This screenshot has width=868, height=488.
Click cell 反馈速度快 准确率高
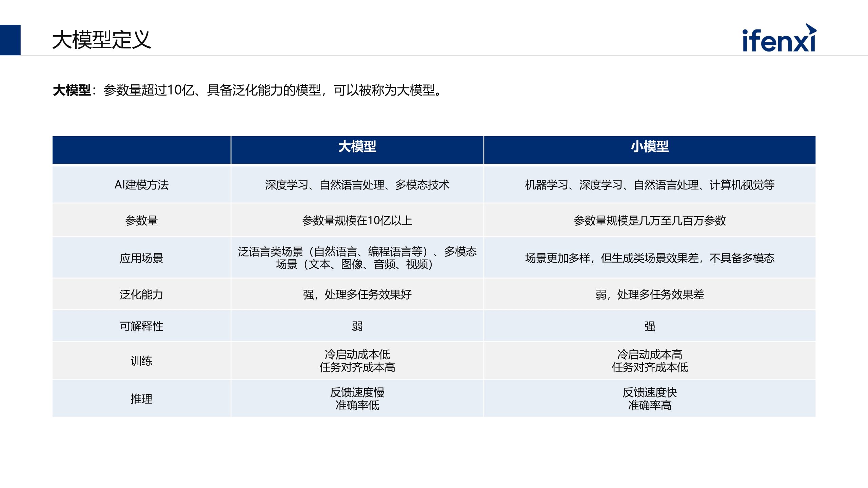coord(650,399)
